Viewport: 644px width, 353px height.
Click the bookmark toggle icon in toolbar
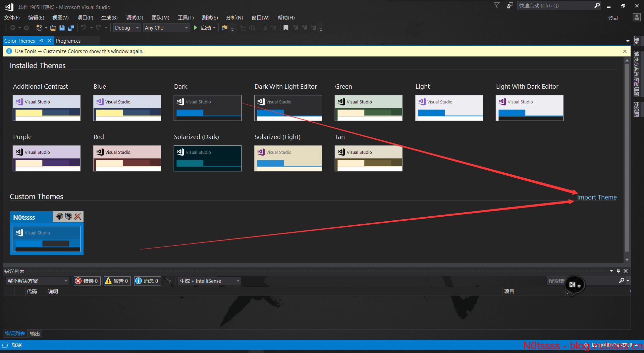click(286, 28)
